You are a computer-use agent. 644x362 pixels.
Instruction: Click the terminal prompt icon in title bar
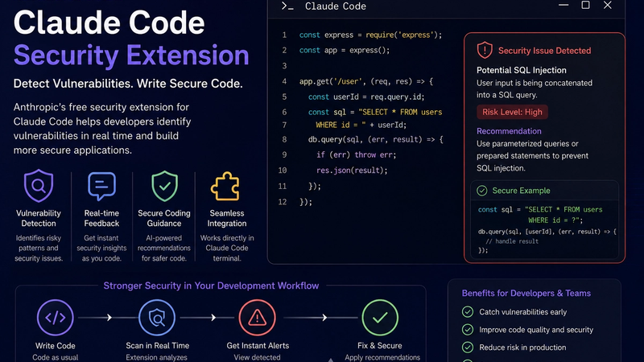287,6
